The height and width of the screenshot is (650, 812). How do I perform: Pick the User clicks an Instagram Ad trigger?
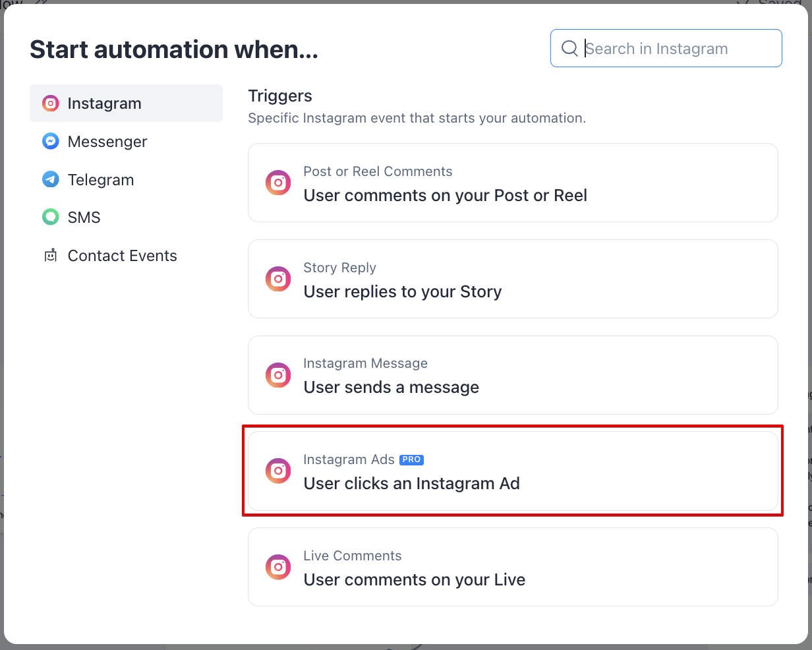[x=513, y=471]
